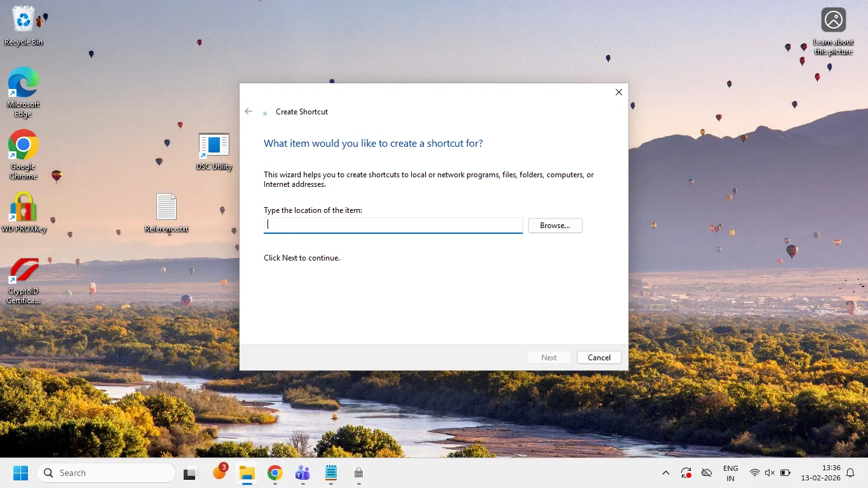Screen dimensions: 868x488
Task: Select the Google Chrome desktop shortcut
Action: click(24, 154)
